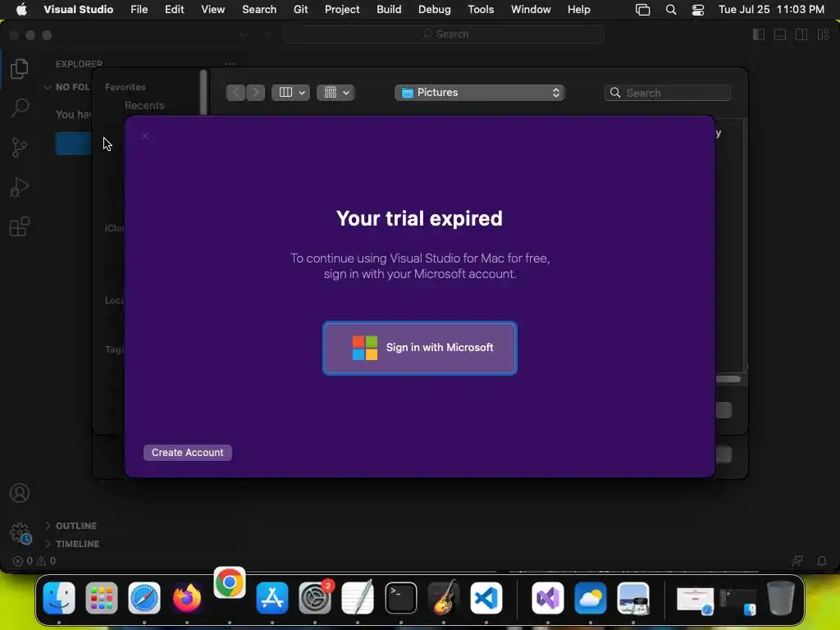The image size is (840, 630).
Task: Open the Edit menu
Action: click(x=175, y=10)
